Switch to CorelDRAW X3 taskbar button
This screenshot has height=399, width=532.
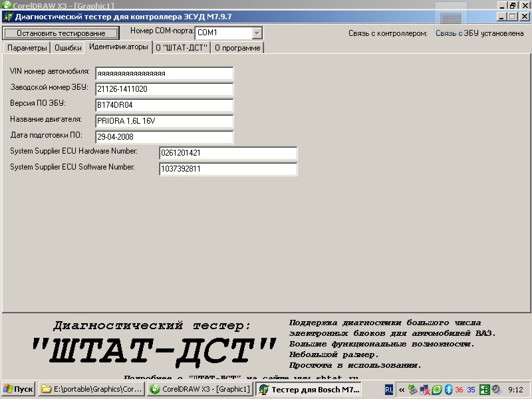[201, 389]
